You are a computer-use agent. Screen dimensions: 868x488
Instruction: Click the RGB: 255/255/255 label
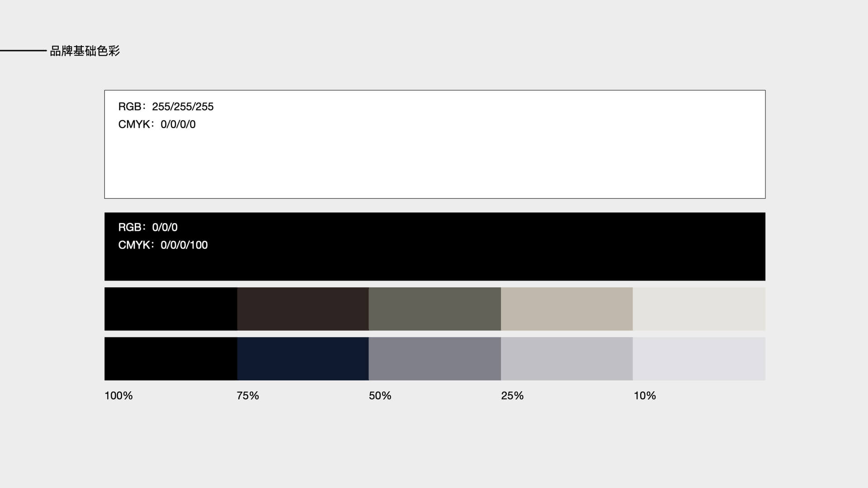click(165, 107)
